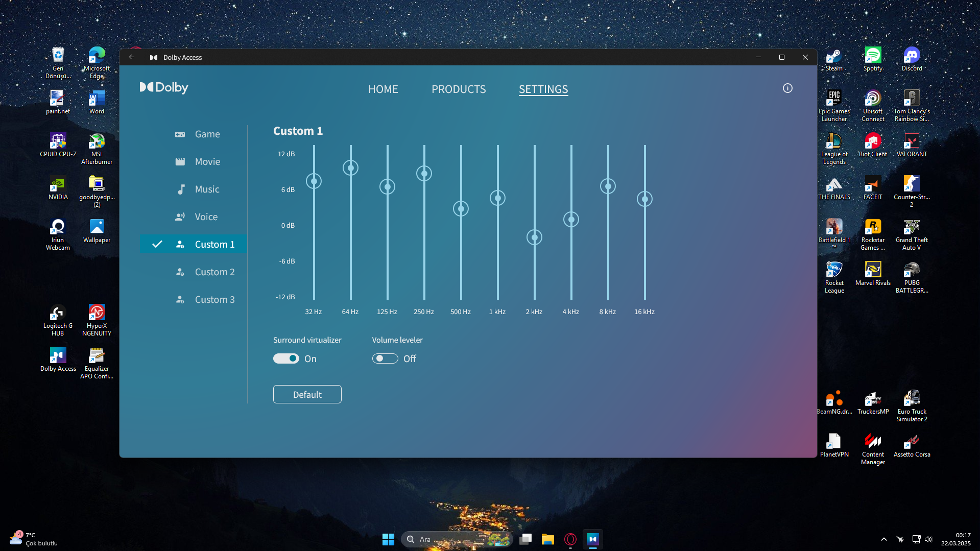Open Counter-Strike 2 desktop icon

912,191
